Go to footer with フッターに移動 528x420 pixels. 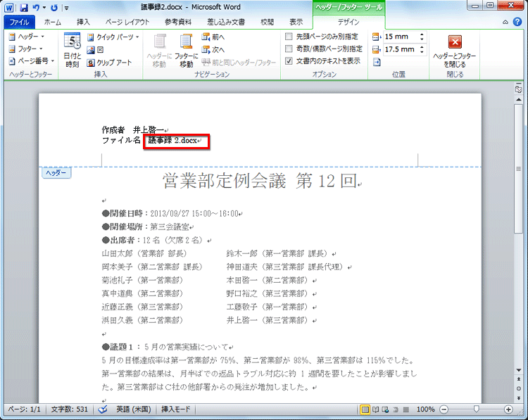coord(187,50)
